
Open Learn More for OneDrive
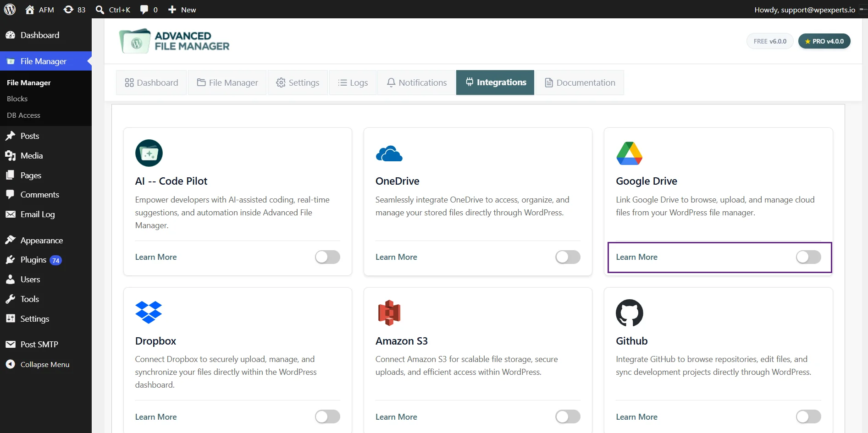[x=396, y=257]
